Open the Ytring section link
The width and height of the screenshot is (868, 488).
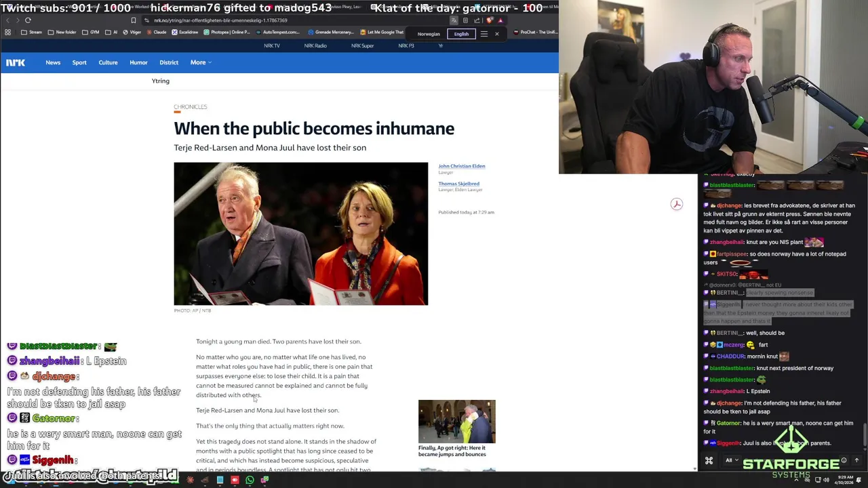pyautogui.click(x=161, y=81)
